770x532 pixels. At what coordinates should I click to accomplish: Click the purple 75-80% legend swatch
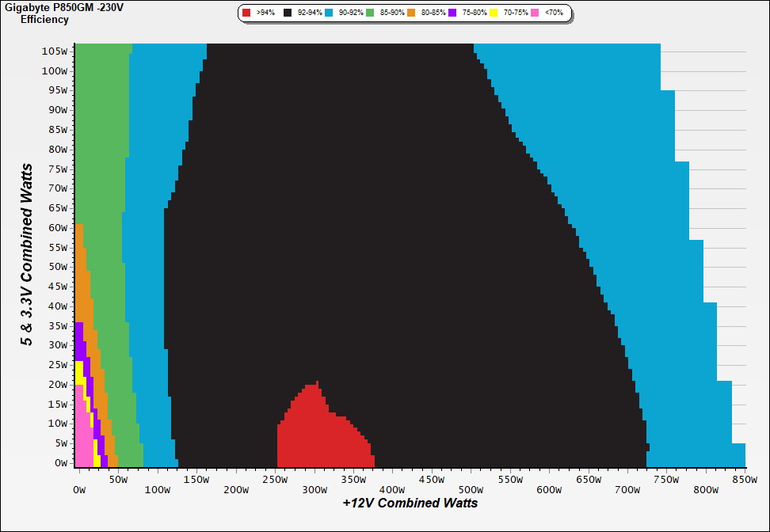tap(453, 13)
